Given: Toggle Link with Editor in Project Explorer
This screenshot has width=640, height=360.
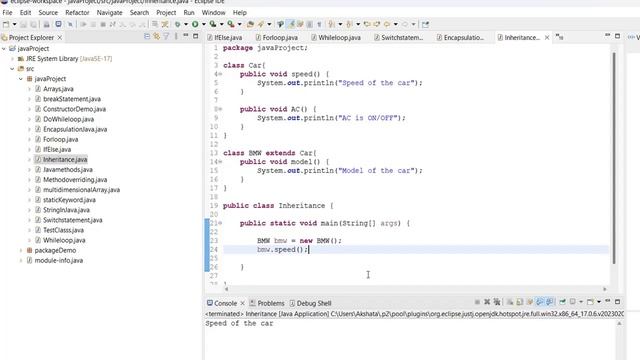Looking at the screenshot, I should point(156,37).
